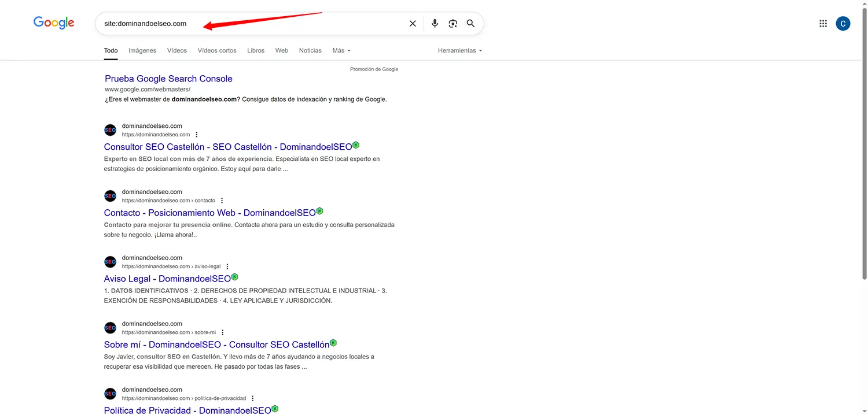Open the Prueba Google Search Console link
Image resolution: width=868 pixels, height=415 pixels.
pyautogui.click(x=168, y=79)
